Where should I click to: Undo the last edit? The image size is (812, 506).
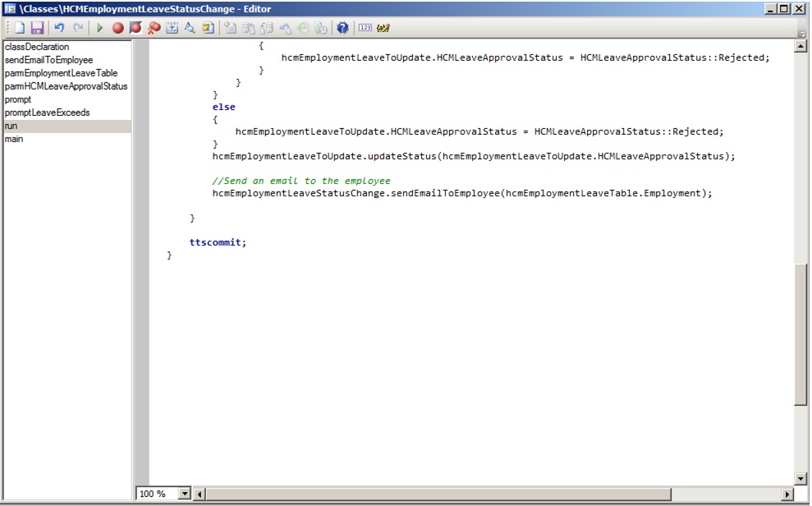click(59, 28)
